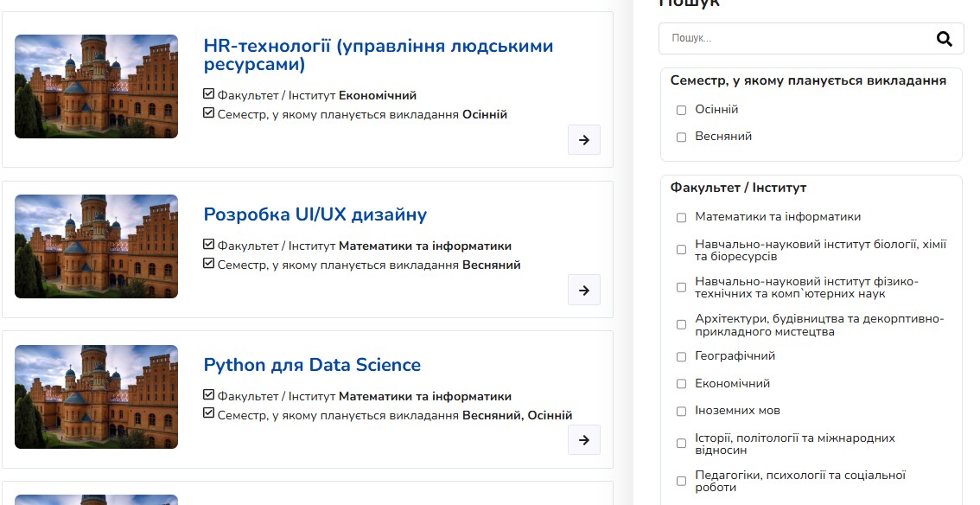Click faculty text 'Математики та інформатики' in UI/UX card
The width and height of the screenshot is (980, 505).
[425, 246]
